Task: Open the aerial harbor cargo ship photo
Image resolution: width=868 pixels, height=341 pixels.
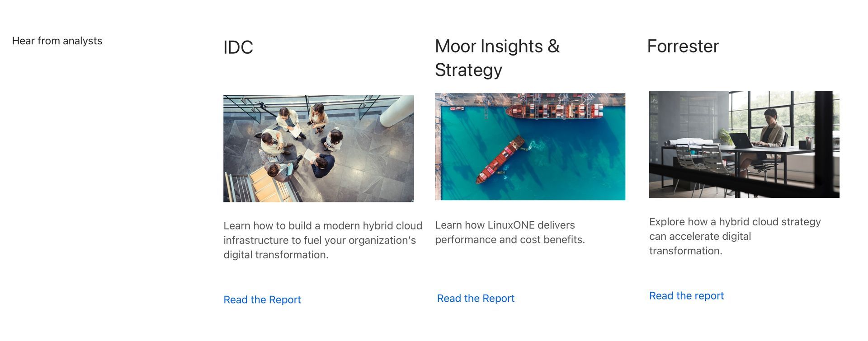Action: point(530,147)
